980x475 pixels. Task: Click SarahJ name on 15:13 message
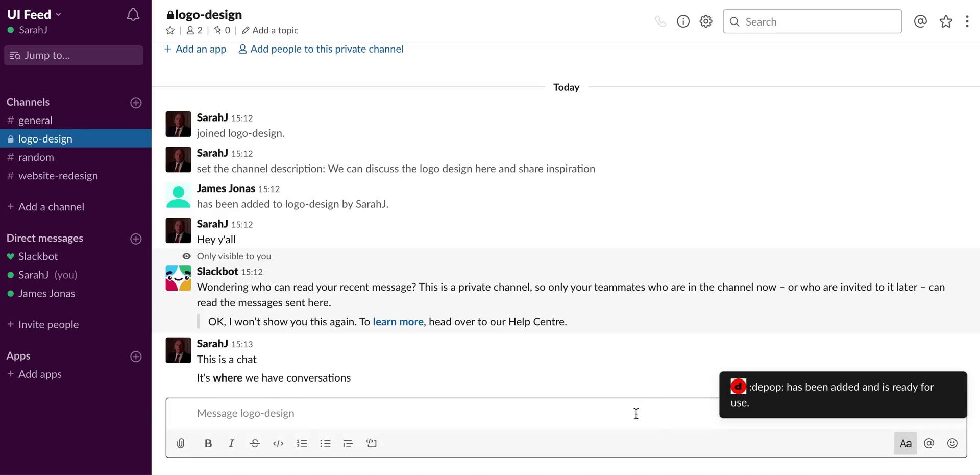[212, 344]
